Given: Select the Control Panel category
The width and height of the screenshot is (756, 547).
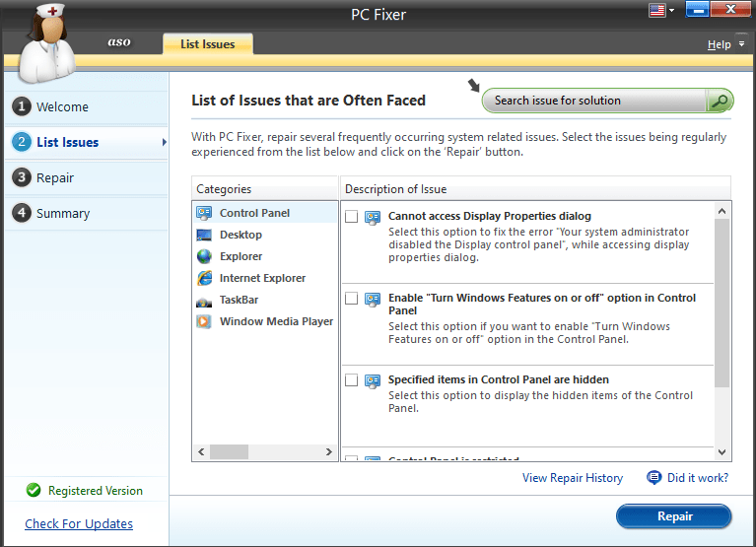Looking at the screenshot, I should (x=265, y=213).
